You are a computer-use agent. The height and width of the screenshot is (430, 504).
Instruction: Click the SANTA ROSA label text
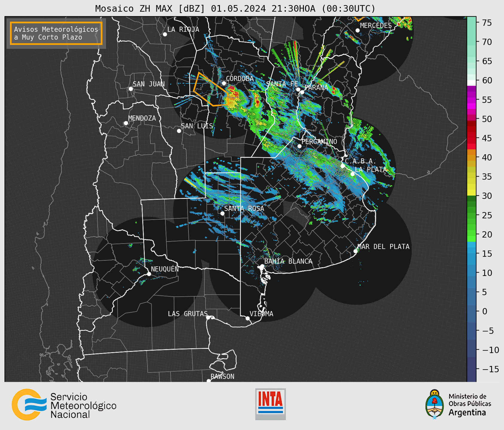244,208
